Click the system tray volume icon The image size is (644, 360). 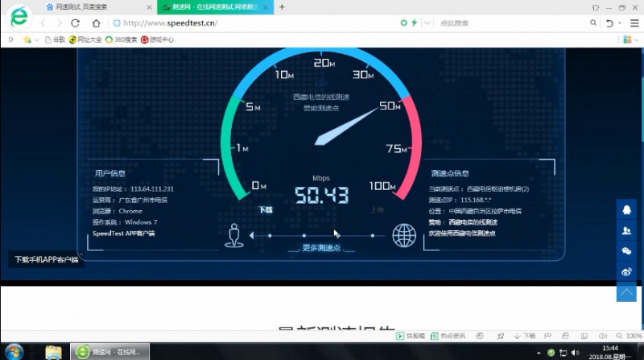(x=576, y=353)
